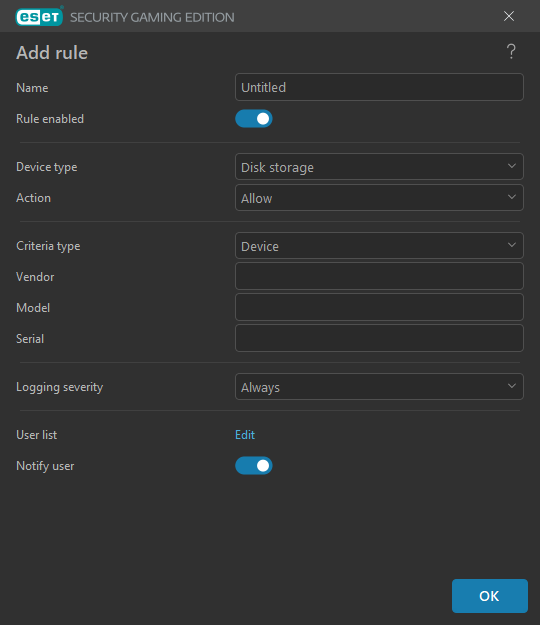Close the Add rule dialog window

509,16
